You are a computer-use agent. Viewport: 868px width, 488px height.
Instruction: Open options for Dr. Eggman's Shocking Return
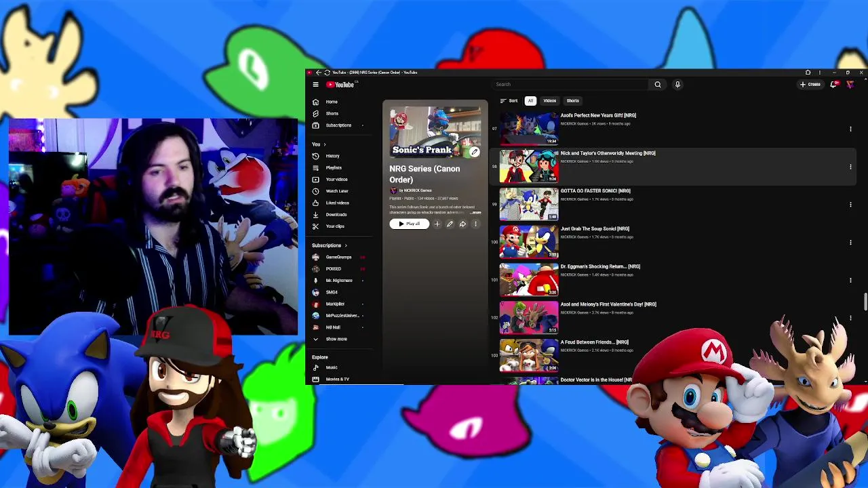[x=850, y=280]
